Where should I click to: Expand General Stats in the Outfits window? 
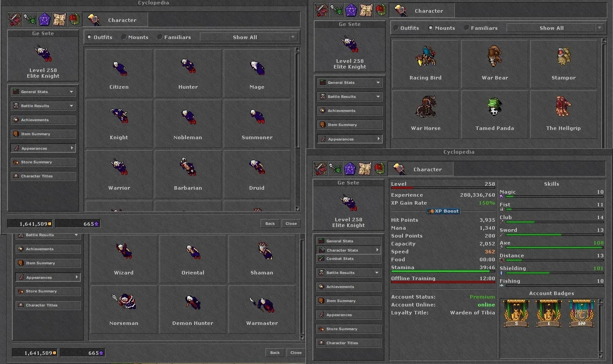(43, 92)
